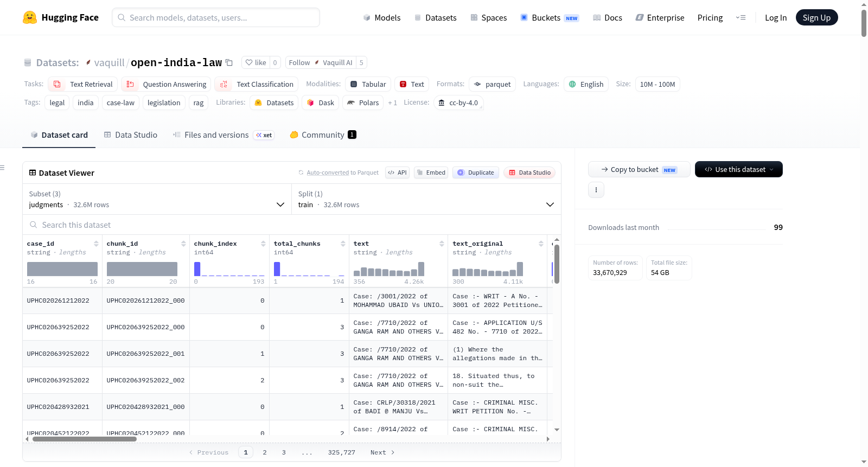Click the Text Retrieval task tag

[82, 84]
